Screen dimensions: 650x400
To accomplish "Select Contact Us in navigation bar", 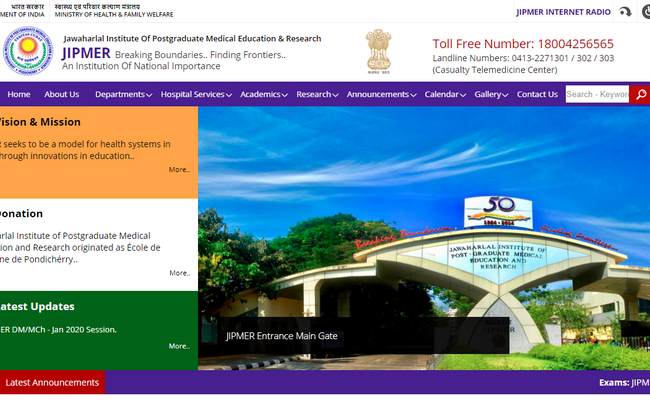I will [x=537, y=94].
